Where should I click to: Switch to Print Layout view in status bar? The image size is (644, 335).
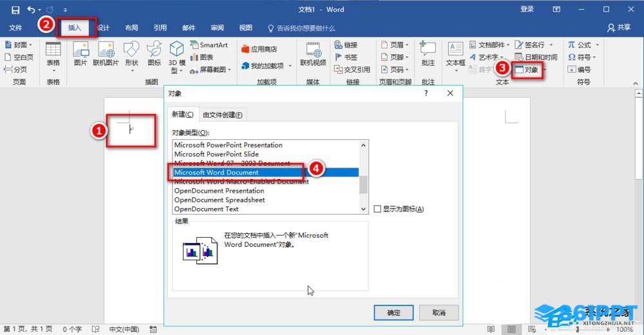511,329
